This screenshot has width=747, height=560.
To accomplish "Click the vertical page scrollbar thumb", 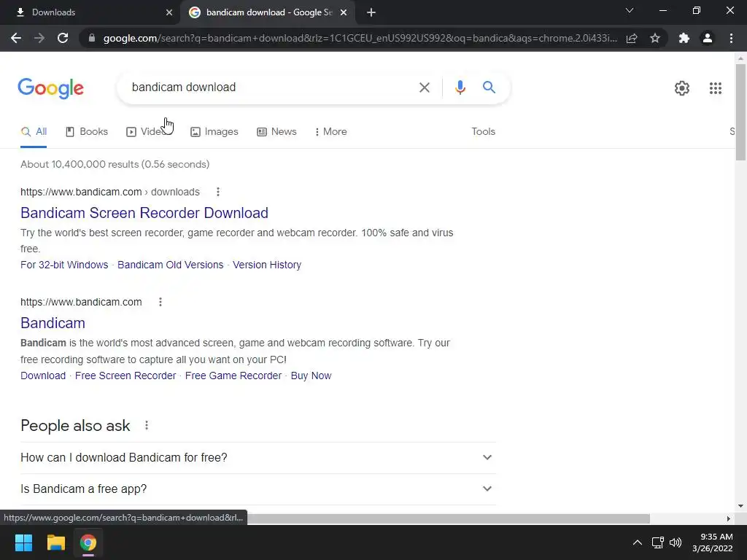I will [740, 112].
